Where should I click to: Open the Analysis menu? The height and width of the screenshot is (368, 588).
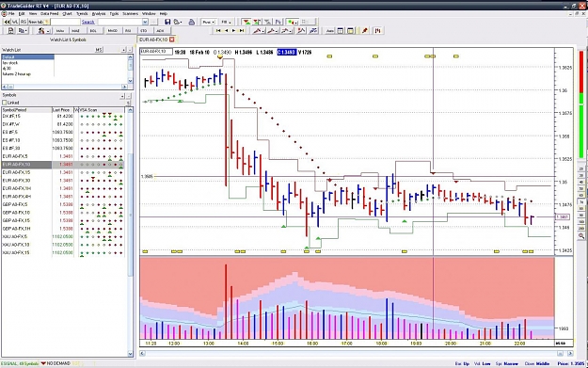99,13
